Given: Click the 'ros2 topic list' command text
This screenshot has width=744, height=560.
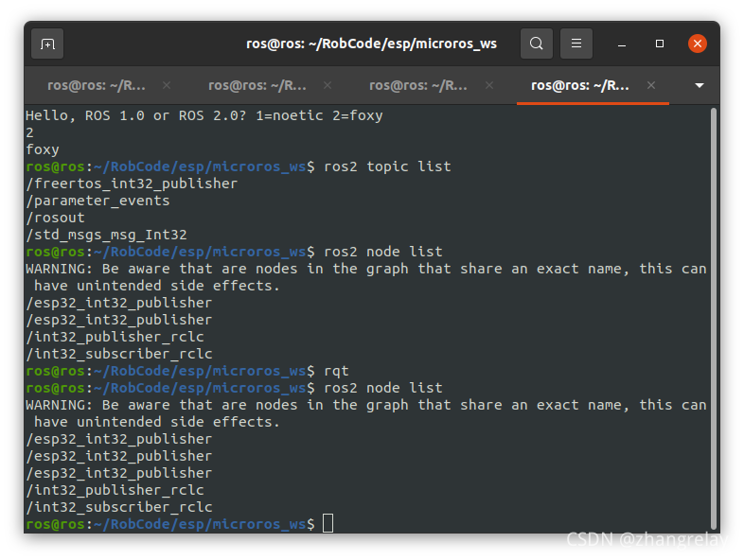Looking at the screenshot, I should [x=387, y=166].
